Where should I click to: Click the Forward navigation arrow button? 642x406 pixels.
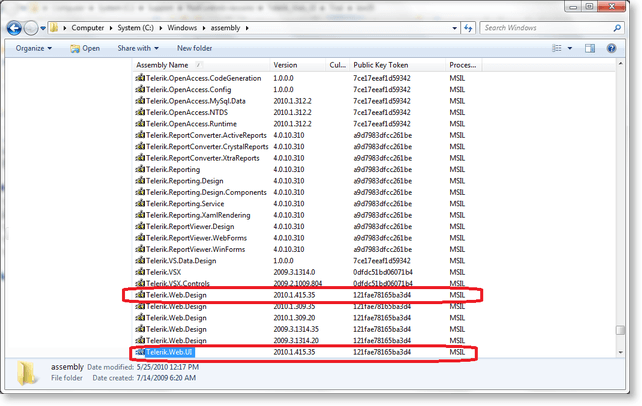(31, 28)
